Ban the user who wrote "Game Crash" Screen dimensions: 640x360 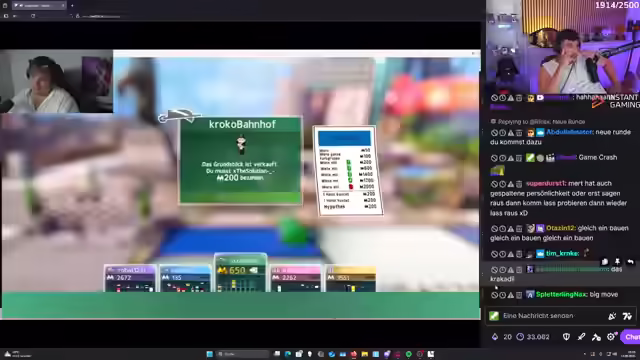pos(494,158)
